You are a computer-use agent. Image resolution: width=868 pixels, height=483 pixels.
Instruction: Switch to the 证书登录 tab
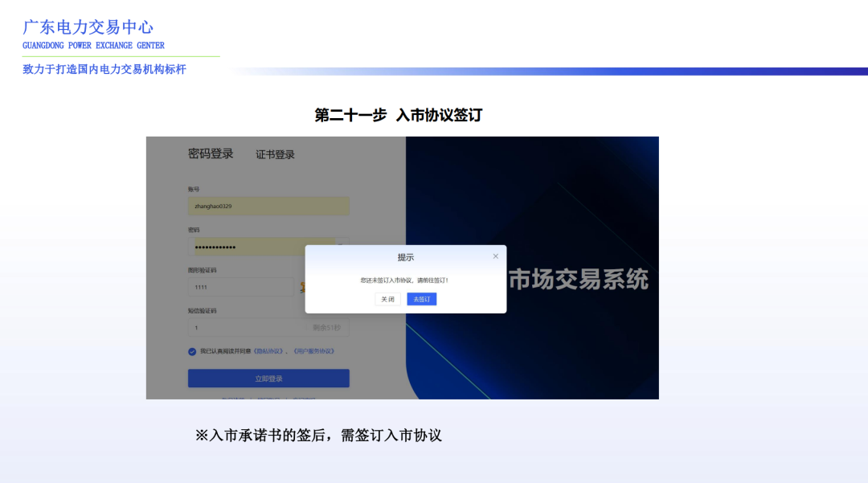tap(276, 154)
